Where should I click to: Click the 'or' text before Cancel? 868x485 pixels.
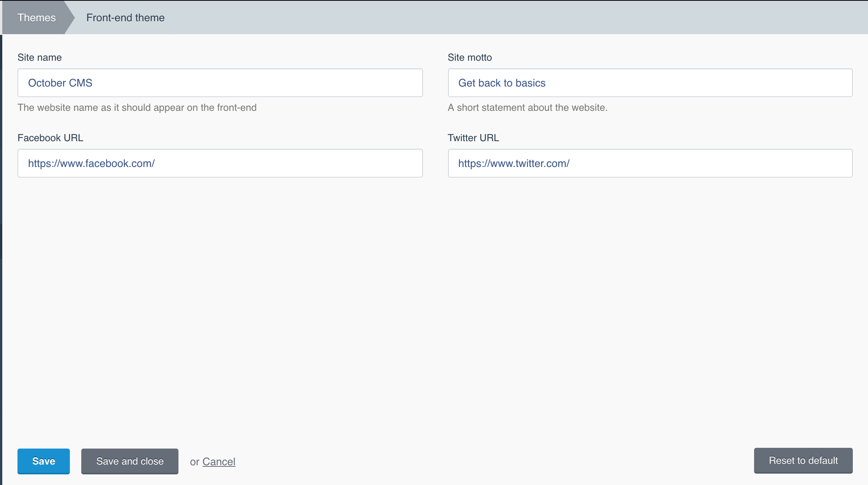tap(194, 462)
